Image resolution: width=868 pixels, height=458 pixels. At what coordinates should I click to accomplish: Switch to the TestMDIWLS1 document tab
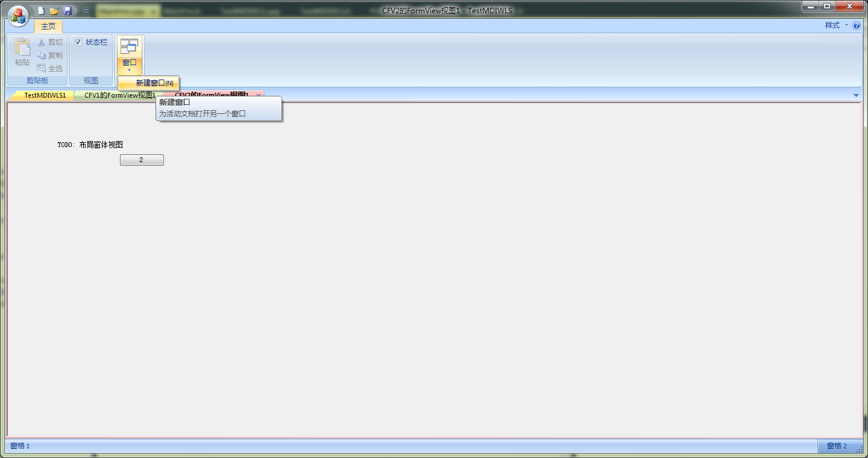(45, 95)
